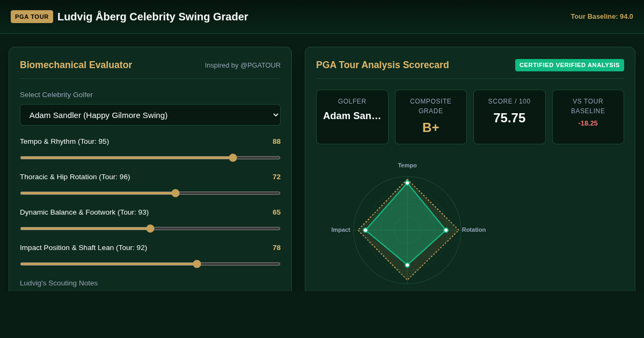Click the Impact axis label on radar chart

point(341,230)
